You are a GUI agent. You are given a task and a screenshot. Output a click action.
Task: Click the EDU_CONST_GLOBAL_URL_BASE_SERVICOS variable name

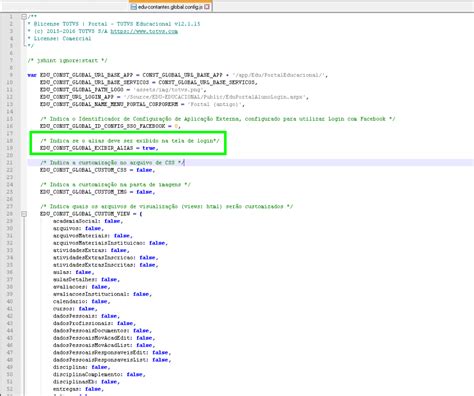(94, 82)
